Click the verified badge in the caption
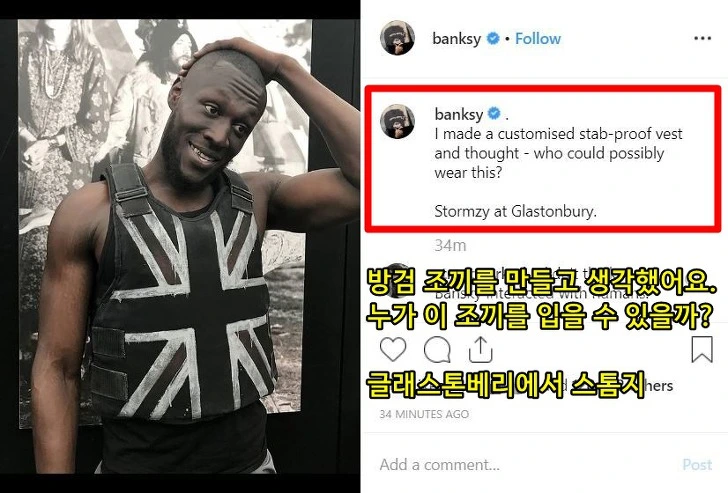Viewport: 728px width, 493px height. pyautogui.click(x=494, y=114)
